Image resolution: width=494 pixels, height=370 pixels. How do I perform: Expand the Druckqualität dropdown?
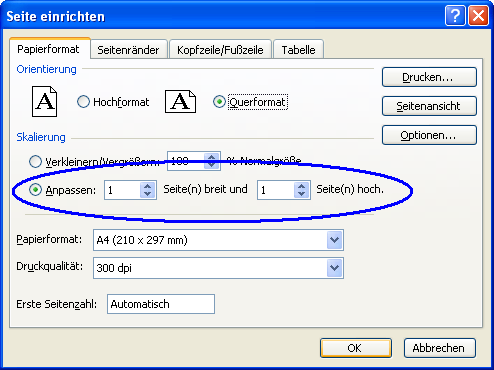334,268
